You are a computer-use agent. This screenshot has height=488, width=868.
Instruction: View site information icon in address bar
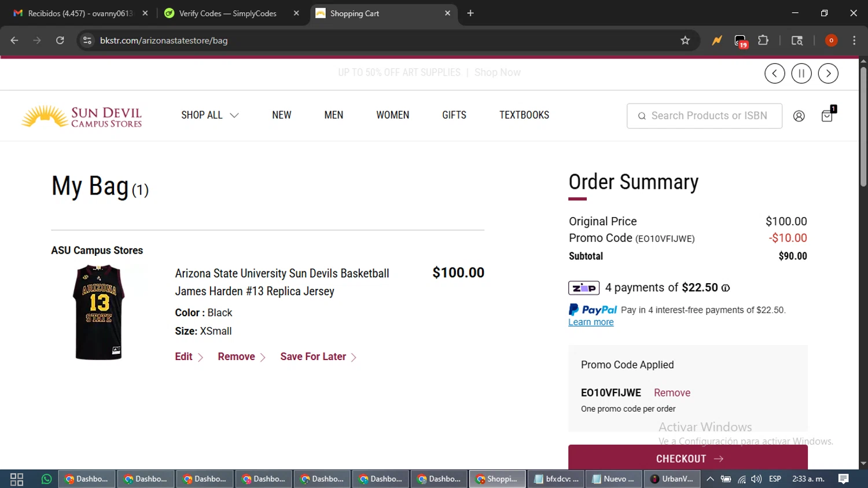click(87, 41)
